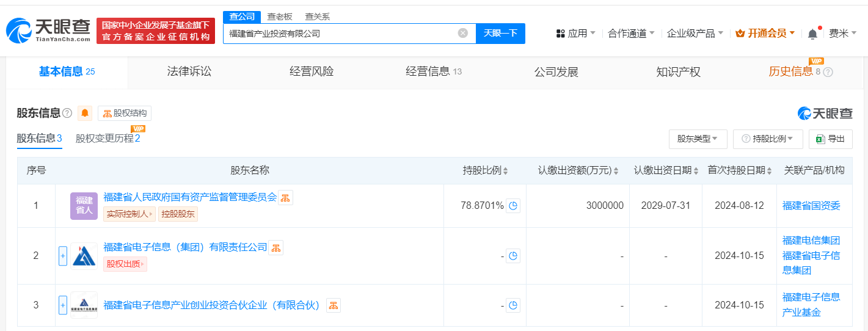This screenshot has width=868, height=331.
Task: Click the company search input field
Action: 339,33
